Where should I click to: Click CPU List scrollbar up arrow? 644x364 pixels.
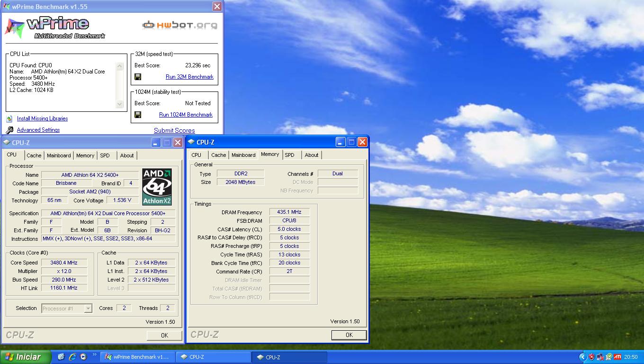(120, 66)
